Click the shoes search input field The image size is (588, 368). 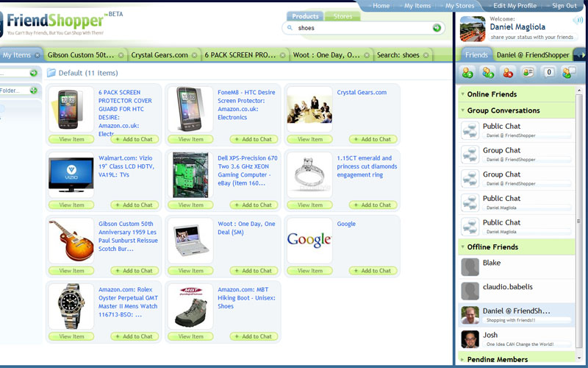(x=362, y=28)
